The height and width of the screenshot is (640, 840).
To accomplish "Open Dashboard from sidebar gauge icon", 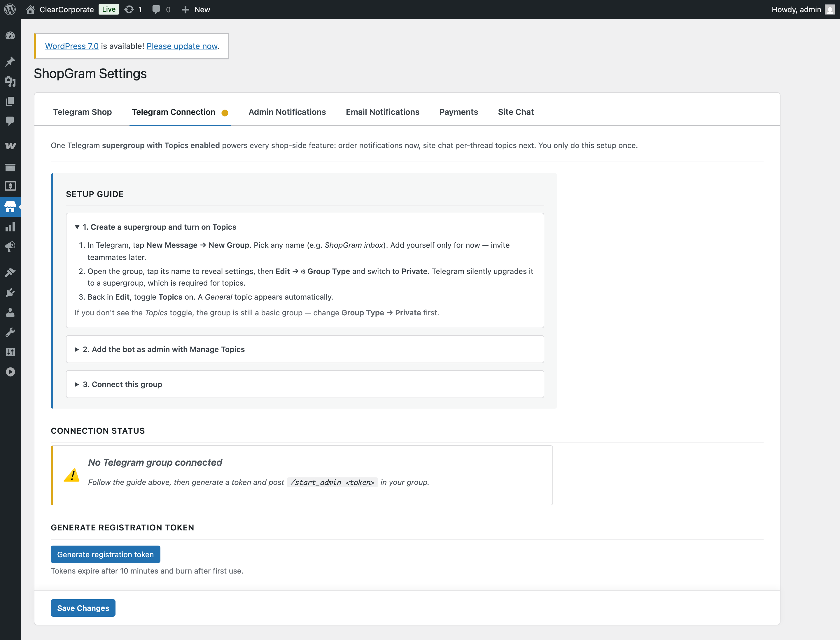I will pyautogui.click(x=10, y=36).
